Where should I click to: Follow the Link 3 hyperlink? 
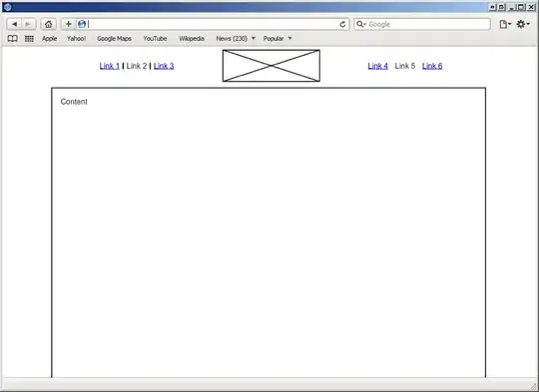click(164, 66)
